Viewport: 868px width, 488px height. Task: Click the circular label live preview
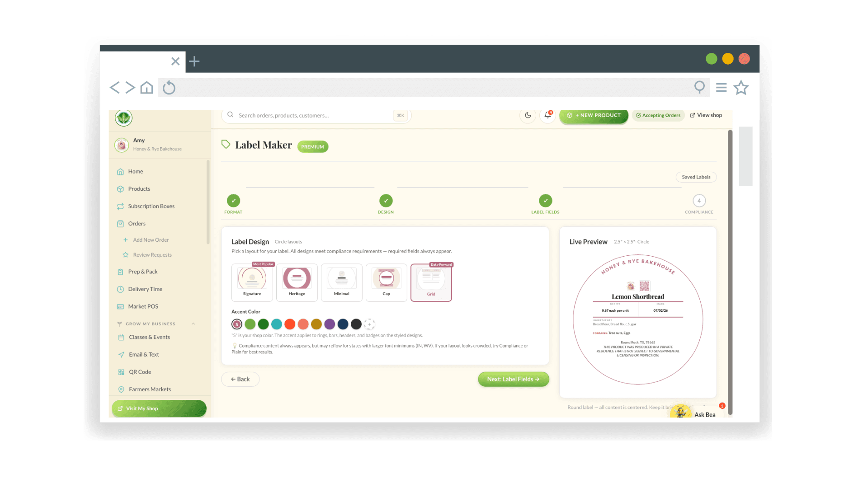tap(638, 319)
